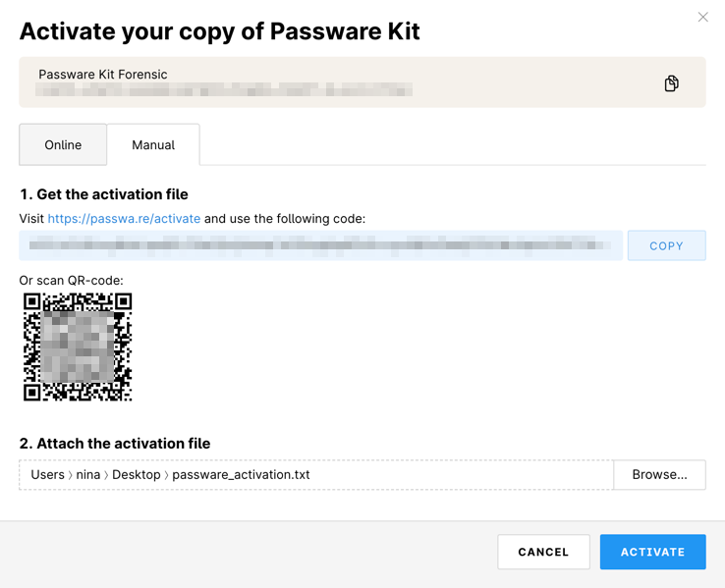Click the 'Desktop' path segment
725x588 pixels.
coord(137,475)
